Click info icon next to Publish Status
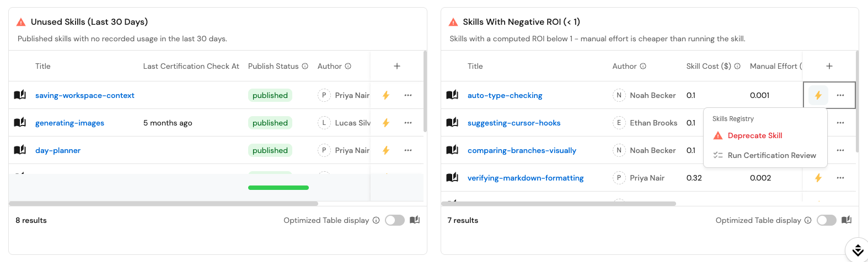Screen dimensions: 868x262 (x=305, y=66)
